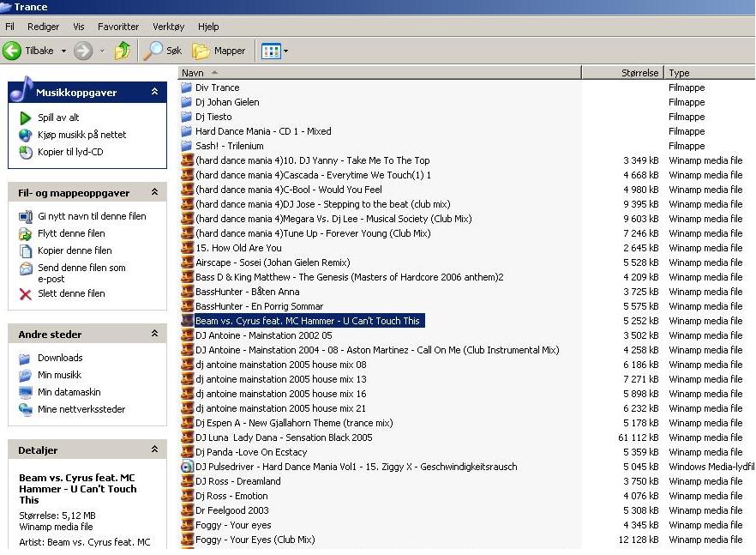Open the Verktøy menu
This screenshot has height=555, width=756.
pos(168,27)
